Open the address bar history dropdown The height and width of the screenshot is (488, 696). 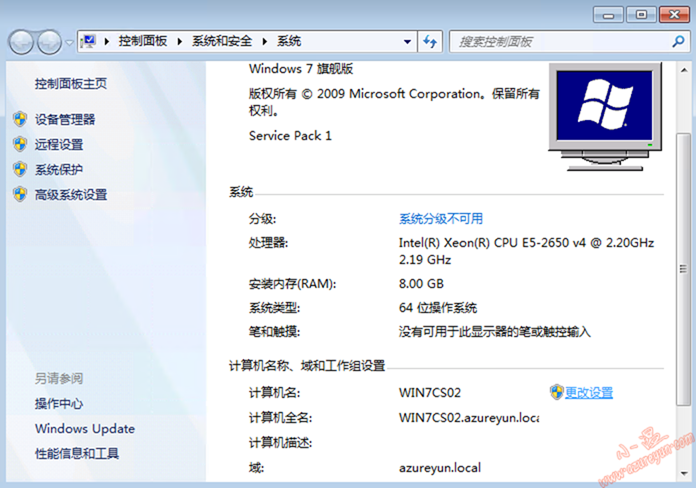407,42
